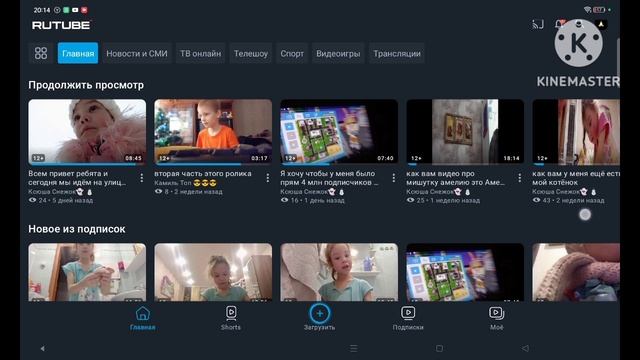Open options for 'Всем привет ребята' video
The width and height of the screenshot is (640, 360).
[142, 178]
